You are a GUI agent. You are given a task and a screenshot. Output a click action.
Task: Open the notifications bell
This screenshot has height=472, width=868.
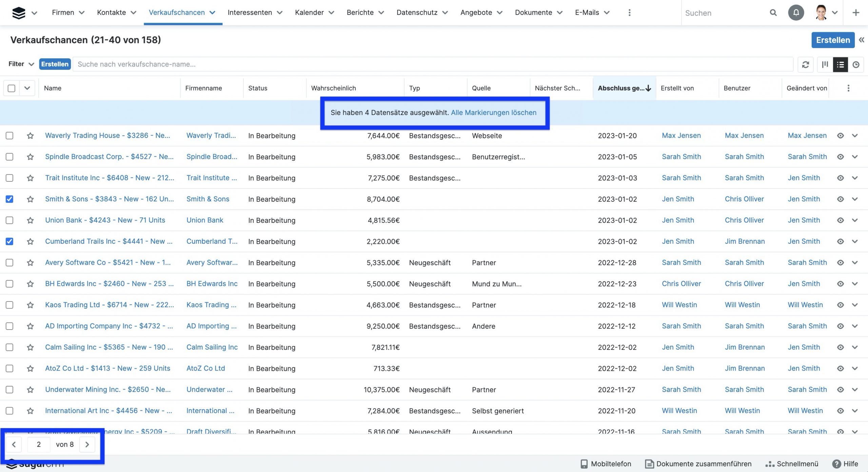click(796, 13)
